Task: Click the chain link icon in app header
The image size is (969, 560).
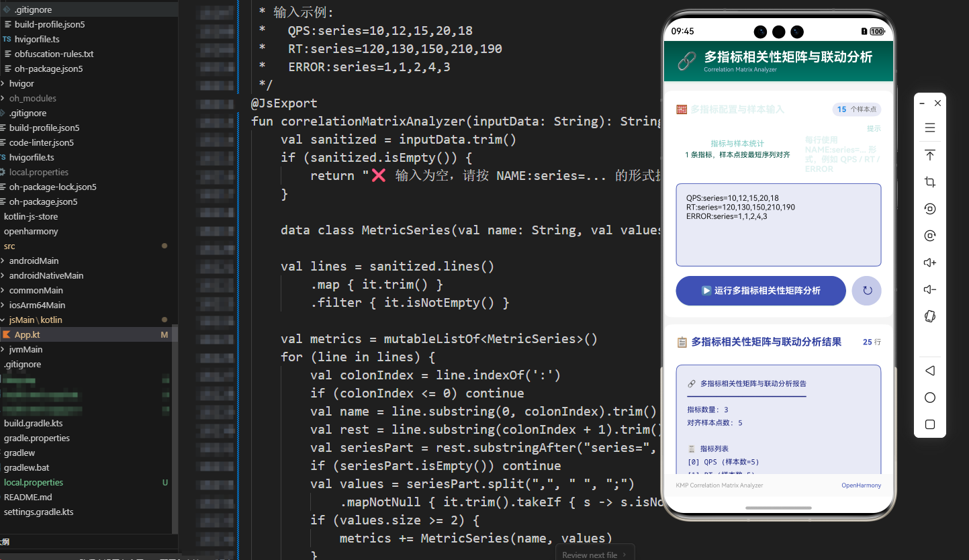Action: tap(686, 62)
